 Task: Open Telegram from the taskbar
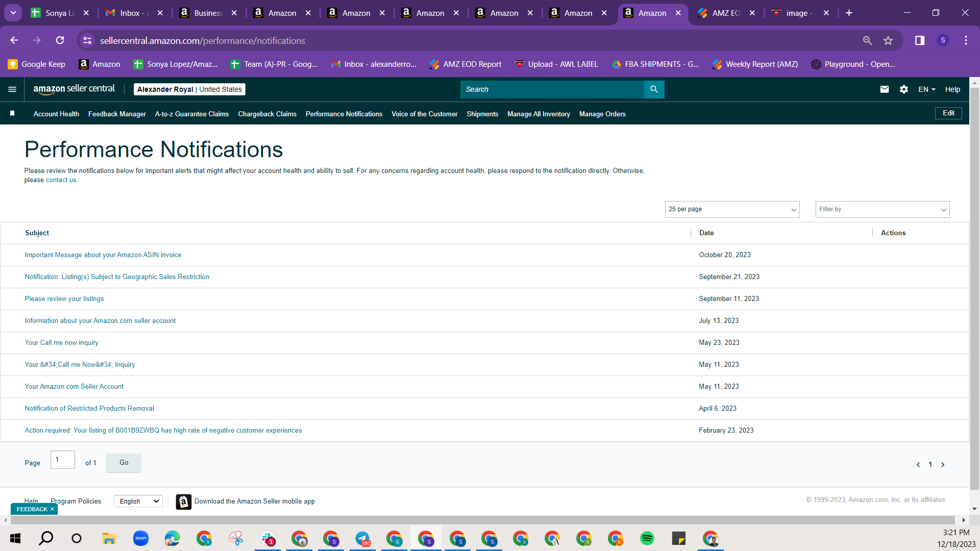[x=362, y=538]
